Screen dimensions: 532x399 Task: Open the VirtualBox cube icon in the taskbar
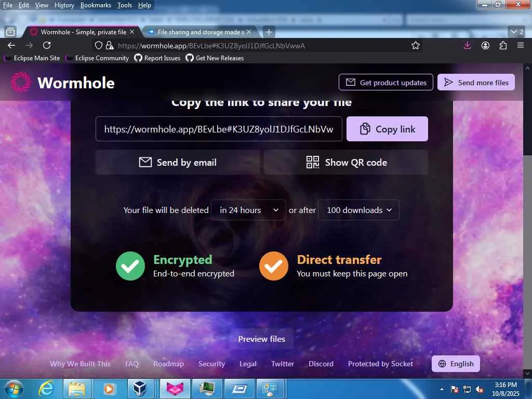140,389
